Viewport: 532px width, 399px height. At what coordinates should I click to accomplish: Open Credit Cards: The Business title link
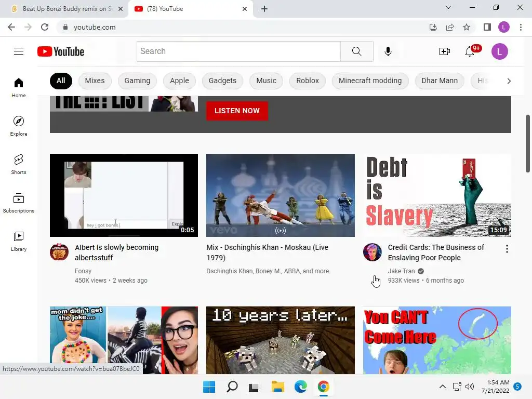point(436,252)
